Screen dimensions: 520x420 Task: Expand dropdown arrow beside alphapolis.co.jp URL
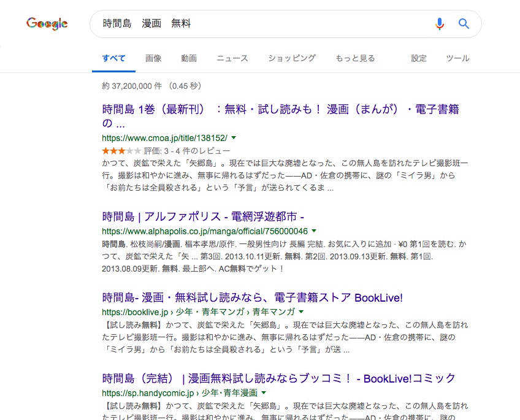click(x=314, y=231)
